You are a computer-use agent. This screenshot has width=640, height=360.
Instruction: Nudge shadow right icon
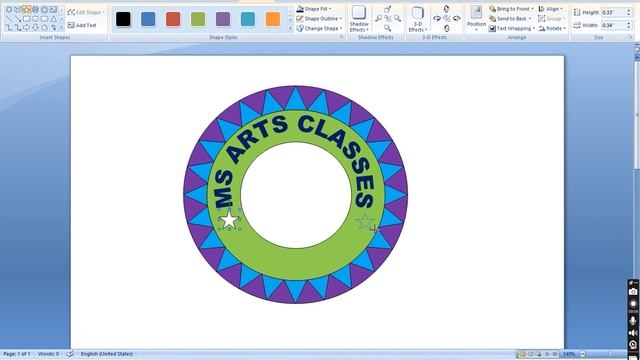397,18
